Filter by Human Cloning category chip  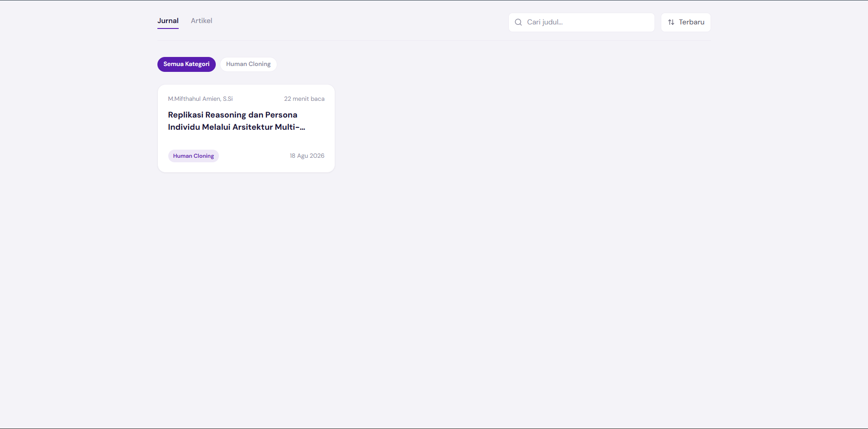click(x=248, y=64)
